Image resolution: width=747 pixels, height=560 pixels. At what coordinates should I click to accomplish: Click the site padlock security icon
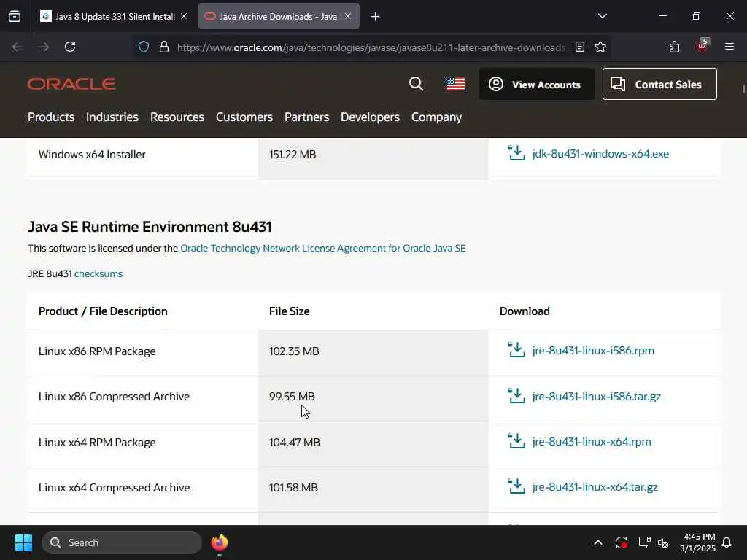164,47
